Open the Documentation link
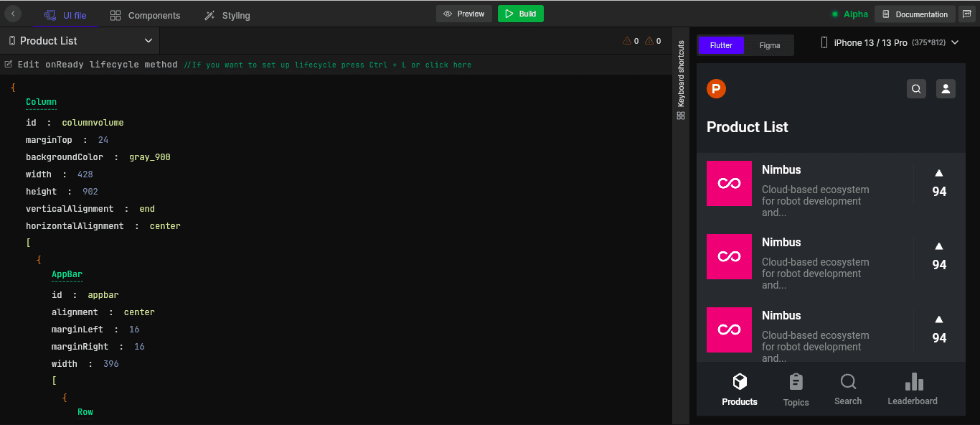Screen dimensions: 980x425 [915, 14]
